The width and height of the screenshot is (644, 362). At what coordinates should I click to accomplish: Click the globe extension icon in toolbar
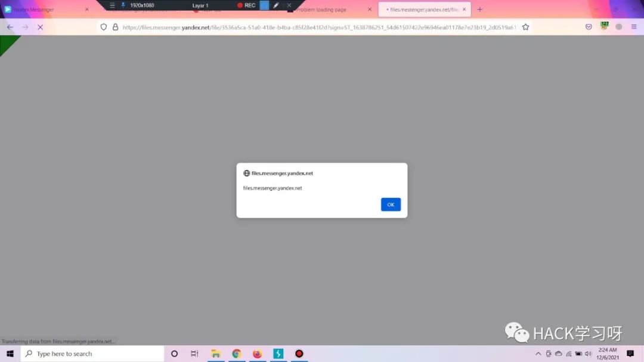tap(618, 27)
